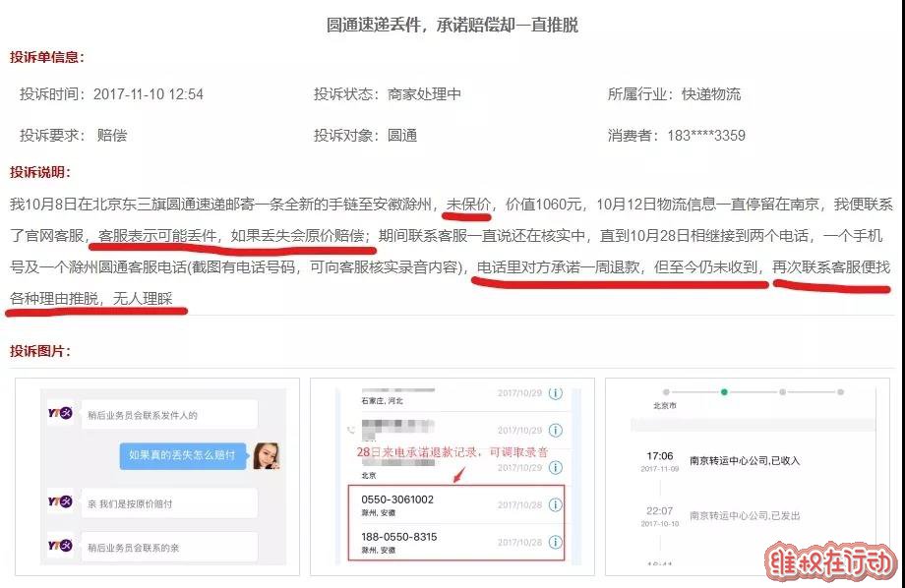Click the phone handset icon in the call log

pyautogui.click(x=351, y=430)
